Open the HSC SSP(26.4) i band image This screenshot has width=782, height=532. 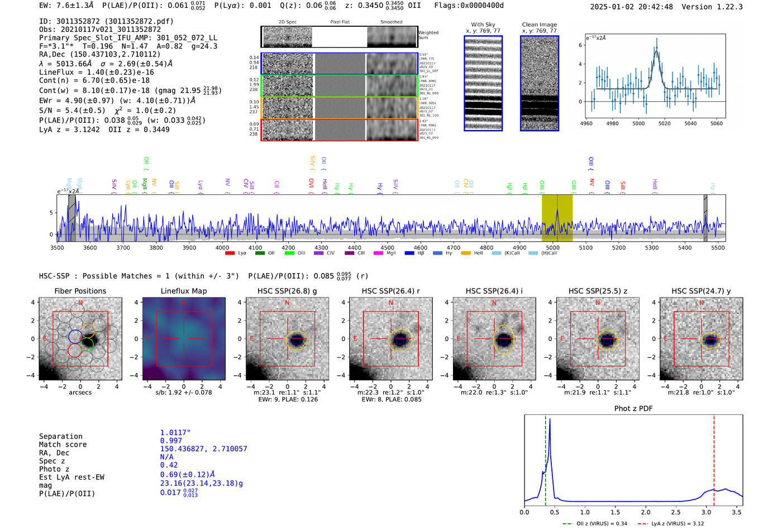[494, 339]
